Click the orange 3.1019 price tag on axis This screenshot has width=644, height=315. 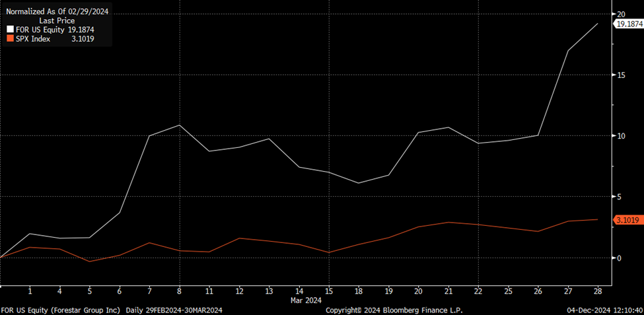click(627, 220)
